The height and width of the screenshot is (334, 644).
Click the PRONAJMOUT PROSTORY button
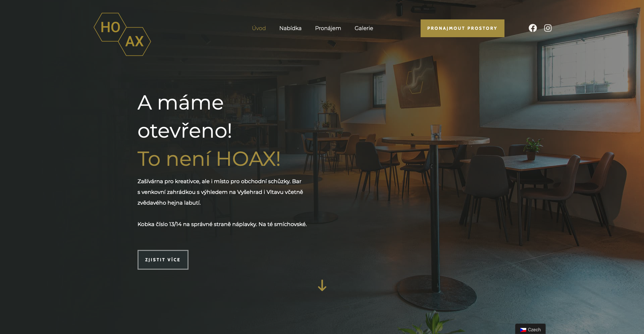click(x=463, y=28)
